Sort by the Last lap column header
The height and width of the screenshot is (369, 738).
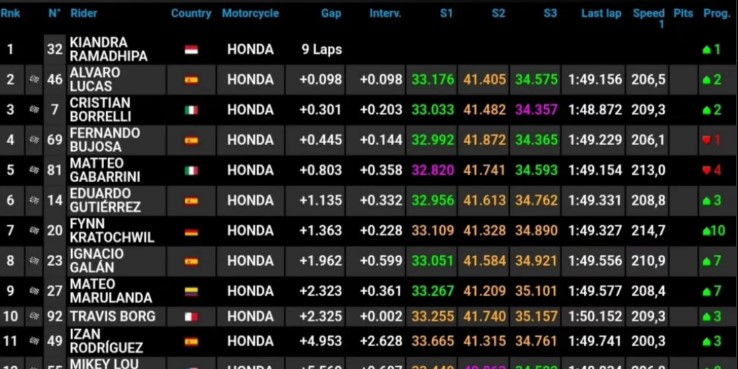coord(601,13)
